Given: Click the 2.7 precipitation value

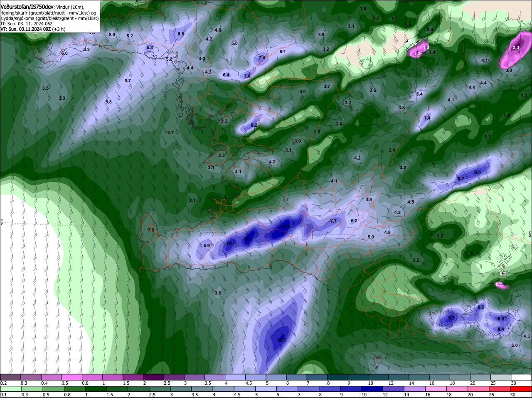Looking at the screenshot, I should (x=170, y=133).
